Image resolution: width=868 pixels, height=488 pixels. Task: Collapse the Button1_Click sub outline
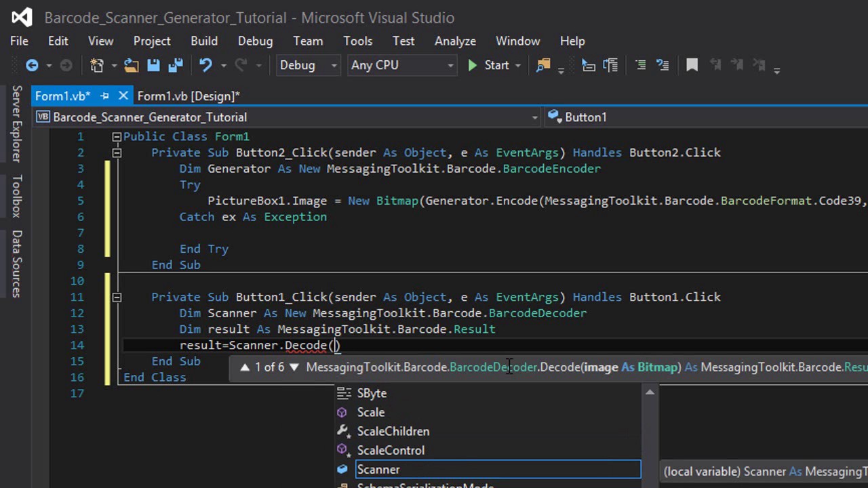(x=117, y=297)
